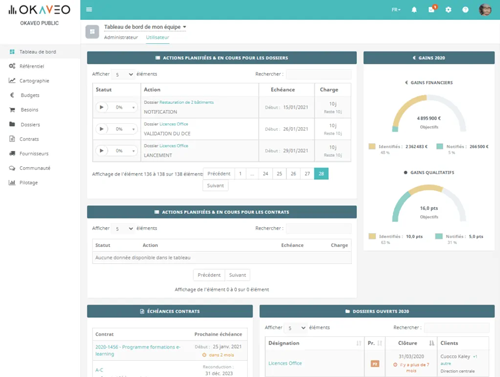The image size is (500, 377).
Task: Click the Gains financiers gauge chart
Action: coord(429,113)
